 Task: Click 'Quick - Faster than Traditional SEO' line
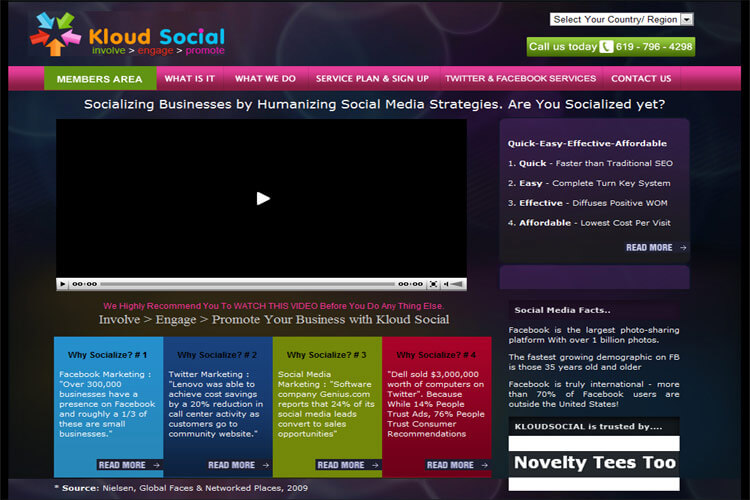click(x=590, y=163)
